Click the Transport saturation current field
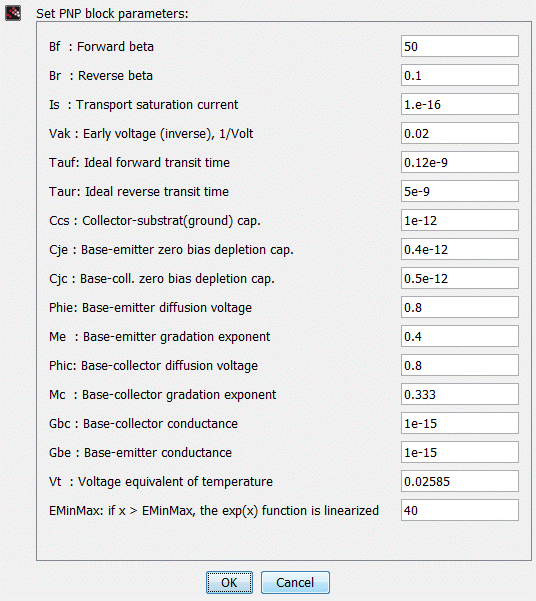 coord(460,104)
